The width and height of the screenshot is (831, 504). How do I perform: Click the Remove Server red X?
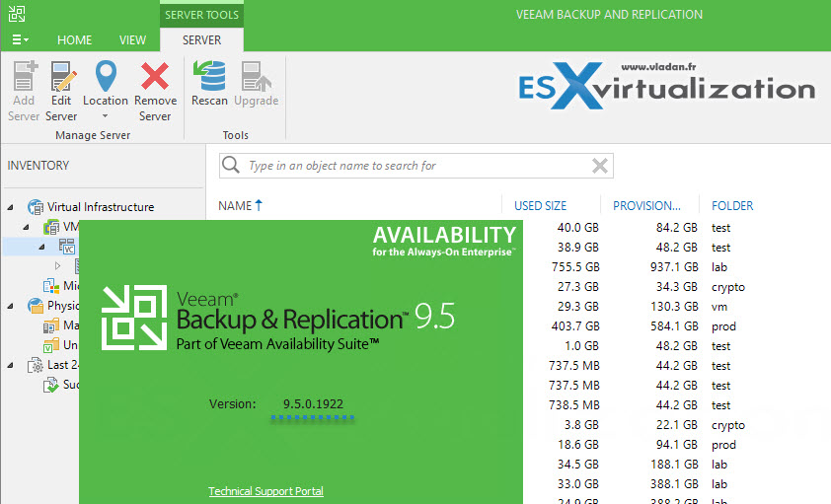coord(155,76)
